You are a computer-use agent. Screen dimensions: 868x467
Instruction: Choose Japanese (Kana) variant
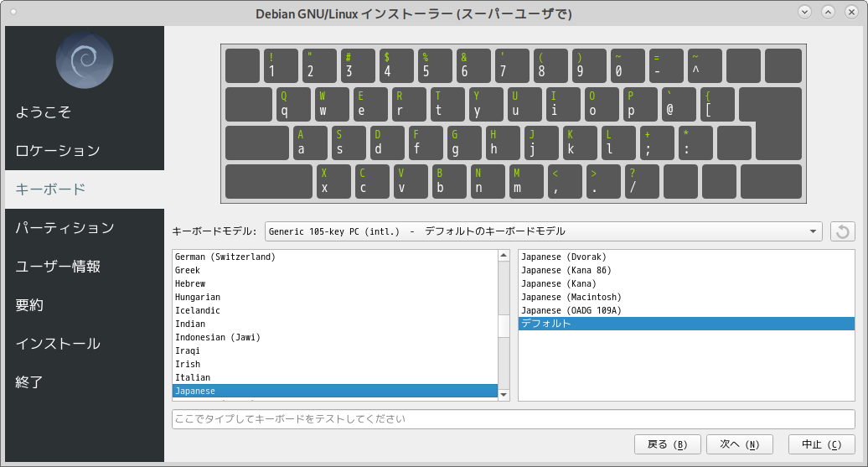686,283
